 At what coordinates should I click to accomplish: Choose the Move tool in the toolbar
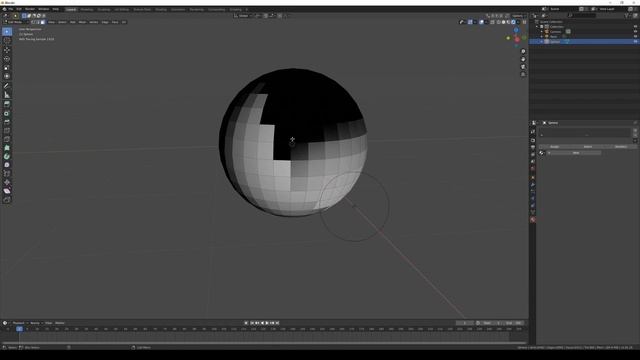pos(7,50)
